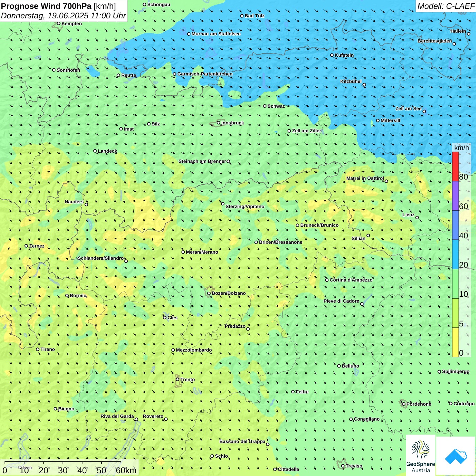The image size is (476, 476).
Task: Click the Cles location marker
Action: (165, 318)
